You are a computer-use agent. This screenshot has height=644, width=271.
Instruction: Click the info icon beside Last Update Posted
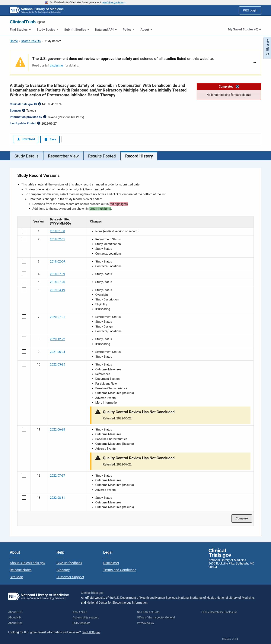39,123
